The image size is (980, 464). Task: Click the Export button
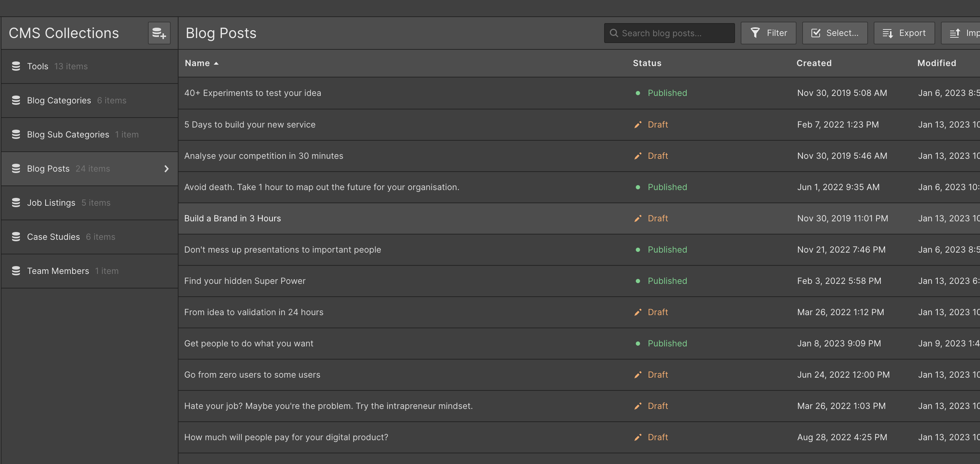click(x=904, y=33)
